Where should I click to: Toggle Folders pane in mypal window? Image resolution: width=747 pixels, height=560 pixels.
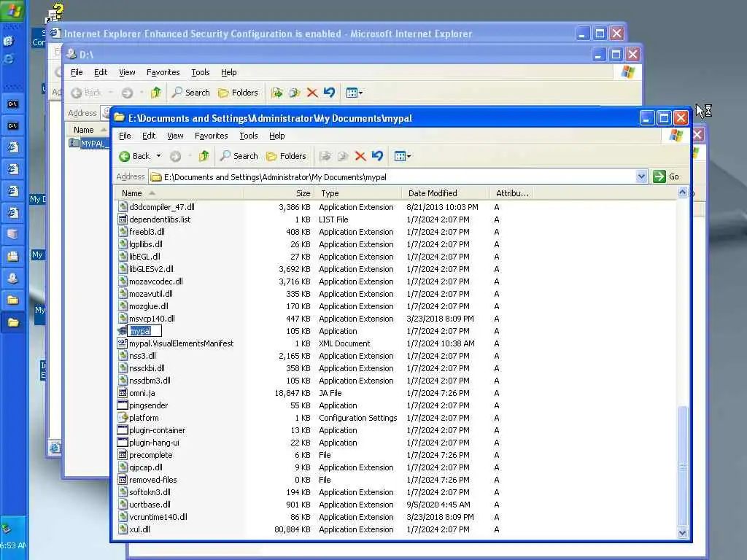point(286,156)
